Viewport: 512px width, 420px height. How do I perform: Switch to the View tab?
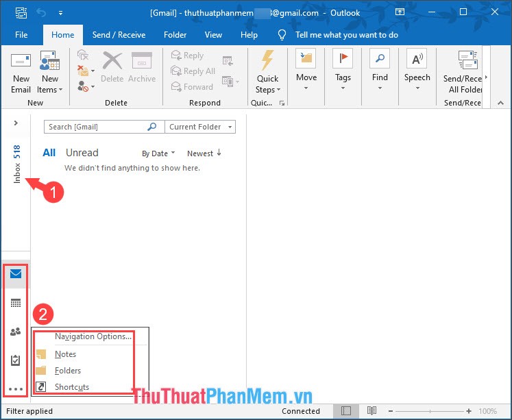(x=213, y=35)
